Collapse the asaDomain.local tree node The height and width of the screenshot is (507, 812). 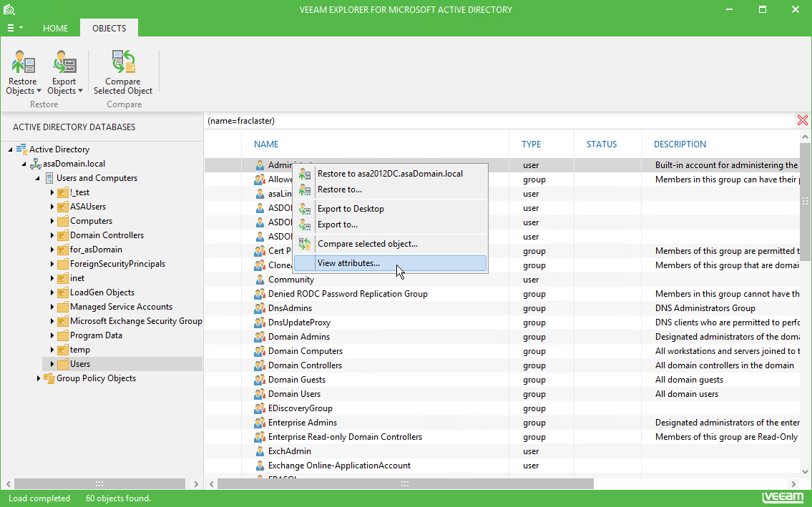click(x=24, y=164)
